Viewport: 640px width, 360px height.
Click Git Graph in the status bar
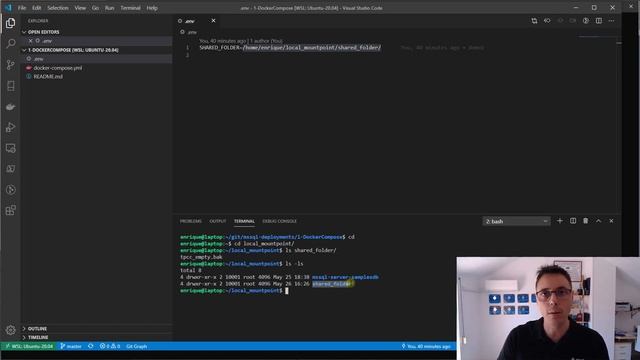point(137,346)
